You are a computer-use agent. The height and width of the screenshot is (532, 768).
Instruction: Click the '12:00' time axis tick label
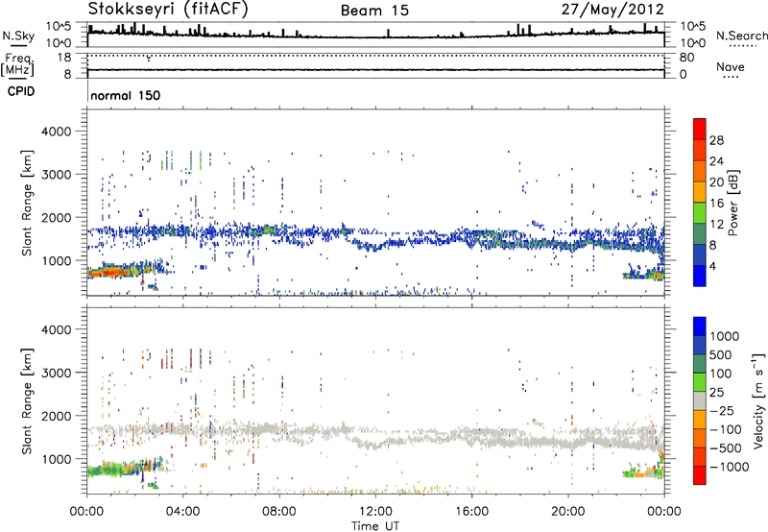tap(375, 512)
